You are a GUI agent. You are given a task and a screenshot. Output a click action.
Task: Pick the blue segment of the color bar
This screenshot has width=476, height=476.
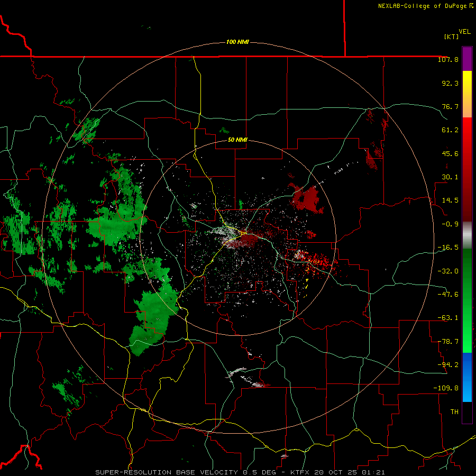(x=467, y=377)
